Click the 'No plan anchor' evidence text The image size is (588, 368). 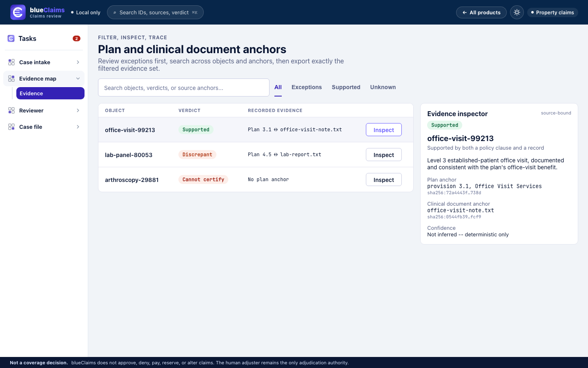coord(268,180)
